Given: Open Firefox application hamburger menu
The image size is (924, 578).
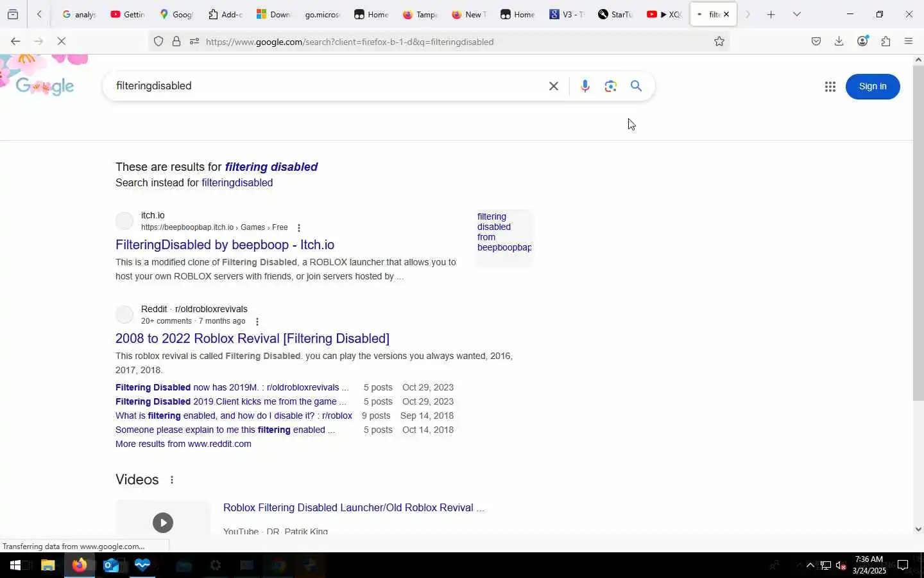Looking at the screenshot, I should (x=909, y=42).
